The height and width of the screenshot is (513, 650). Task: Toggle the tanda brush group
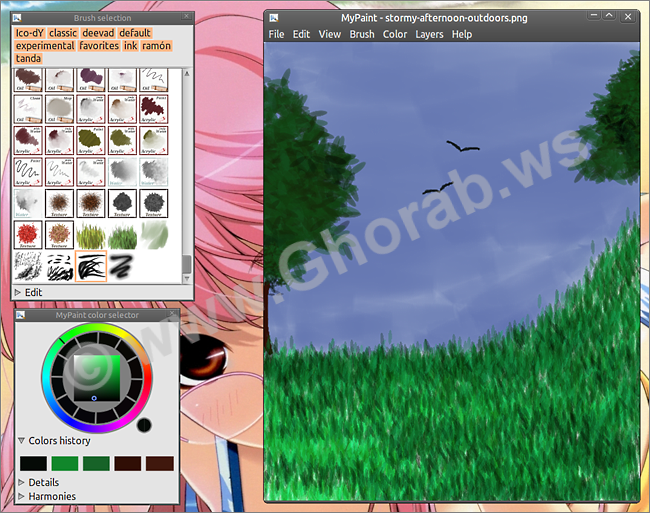29,58
